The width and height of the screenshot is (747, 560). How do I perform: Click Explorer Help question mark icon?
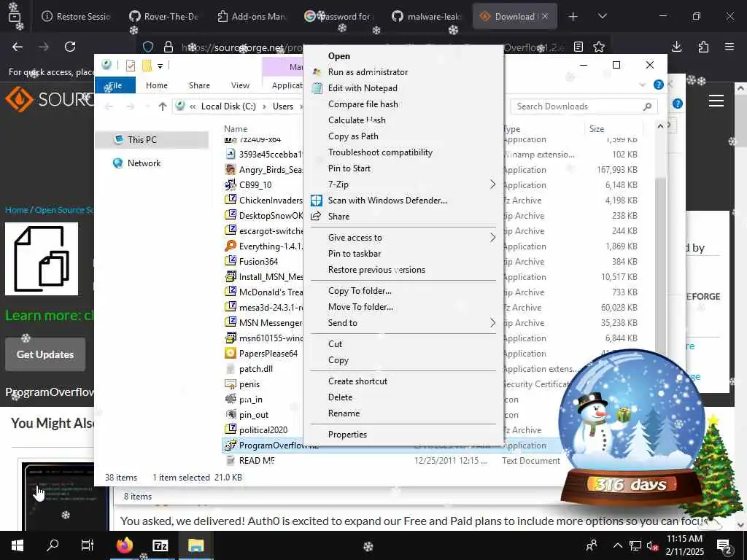[x=659, y=85]
